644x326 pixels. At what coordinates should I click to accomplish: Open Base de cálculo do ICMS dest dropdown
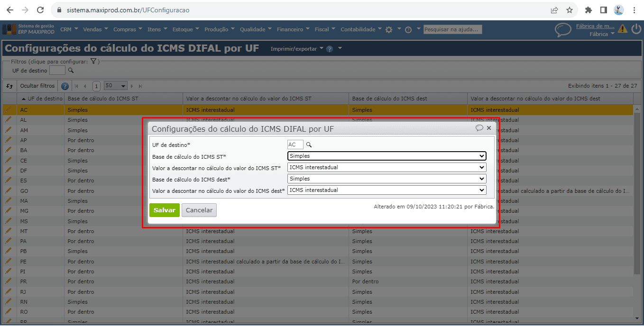(x=386, y=179)
